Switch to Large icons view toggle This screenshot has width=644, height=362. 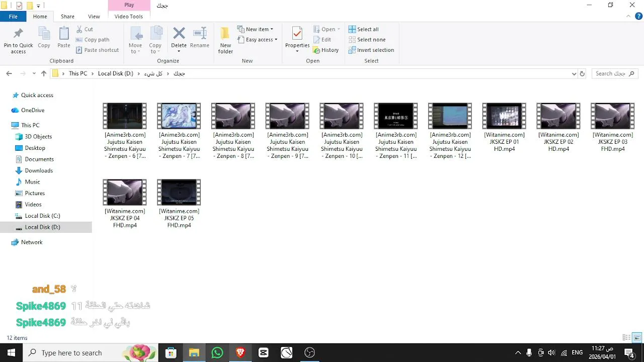point(637,338)
